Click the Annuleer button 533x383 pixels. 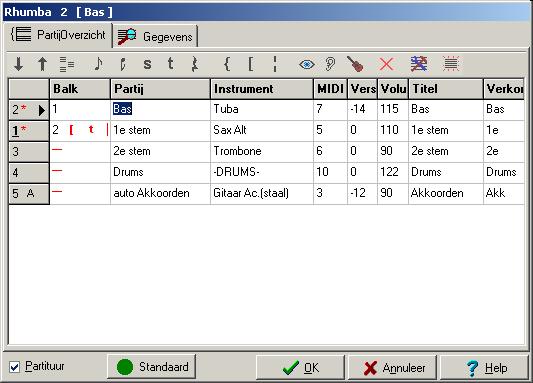tap(392, 368)
